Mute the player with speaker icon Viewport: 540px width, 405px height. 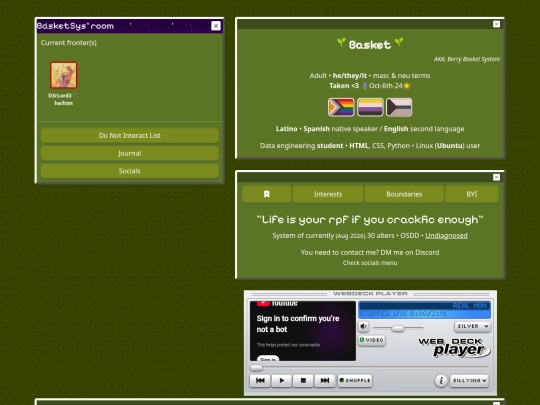pyautogui.click(x=364, y=326)
